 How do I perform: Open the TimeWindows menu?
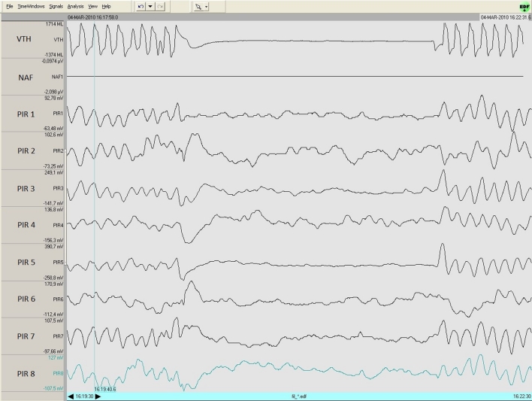point(31,6)
